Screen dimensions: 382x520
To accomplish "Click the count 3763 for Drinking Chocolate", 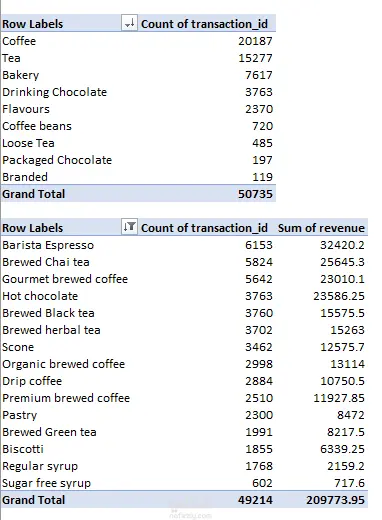I will click(x=259, y=92).
